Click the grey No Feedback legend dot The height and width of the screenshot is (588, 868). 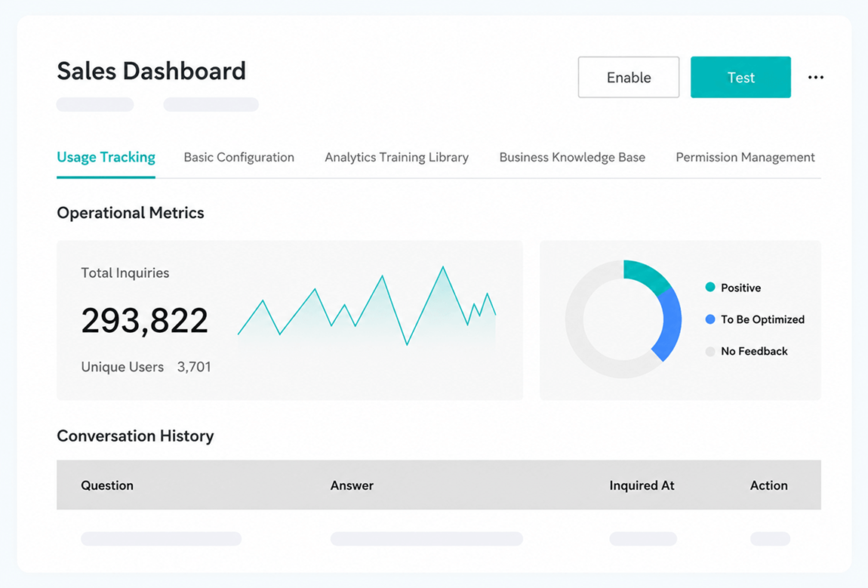[x=710, y=351]
